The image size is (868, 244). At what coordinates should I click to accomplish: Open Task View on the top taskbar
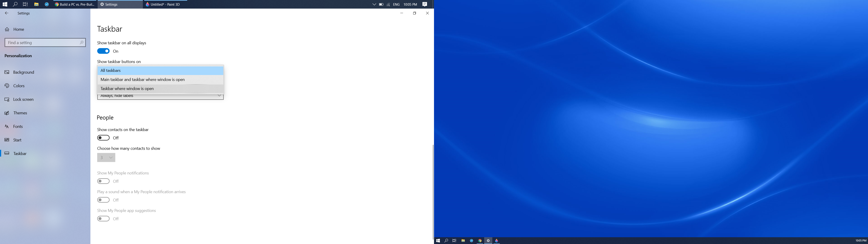coord(25,4)
